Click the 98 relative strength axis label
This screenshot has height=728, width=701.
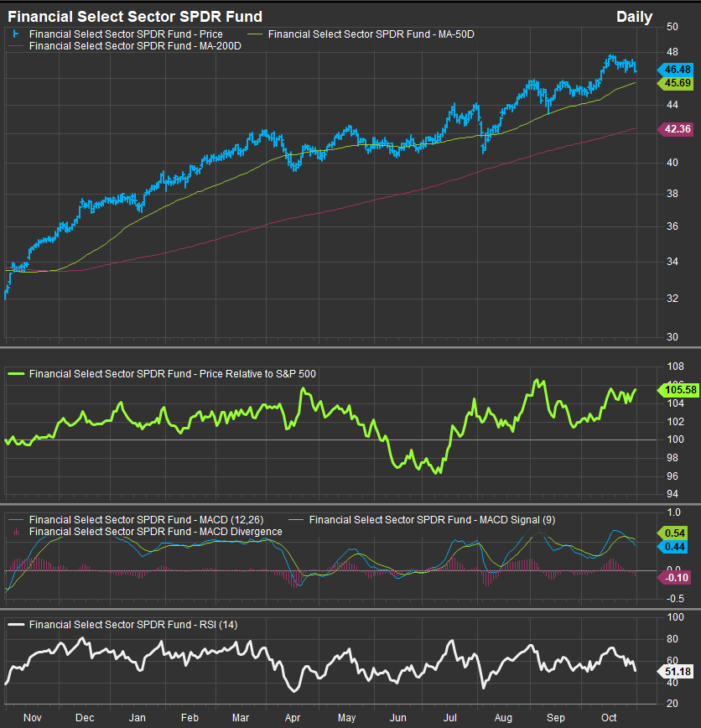coord(672,458)
